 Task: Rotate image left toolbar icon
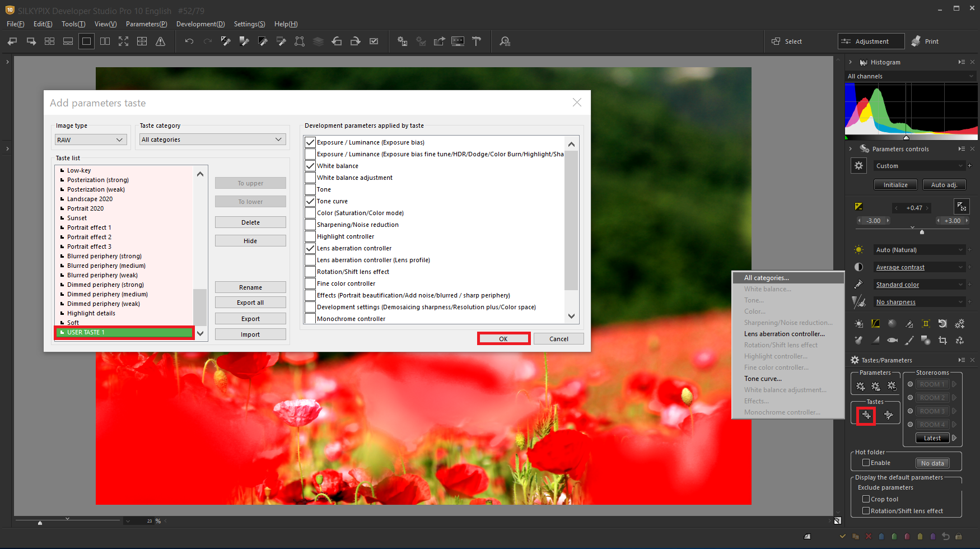337,41
